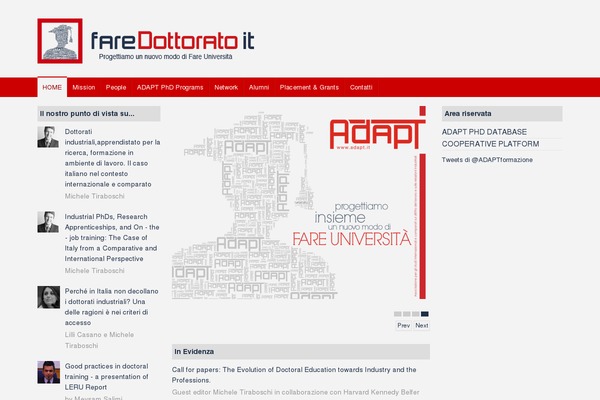Open Perché in Italia non decollano article
Screen dimensions: 600x400
coord(111,307)
